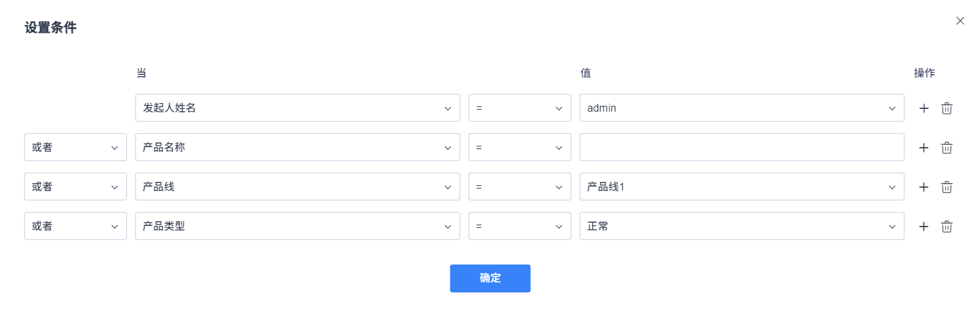
Task: Delete the 产品类型 condition row
Action: click(x=946, y=227)
